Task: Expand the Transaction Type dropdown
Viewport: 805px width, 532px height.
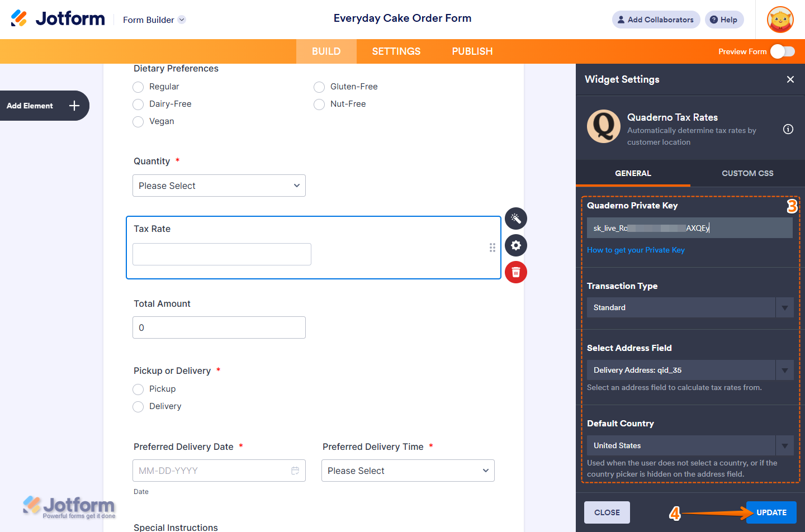Action: click(784, 307)
